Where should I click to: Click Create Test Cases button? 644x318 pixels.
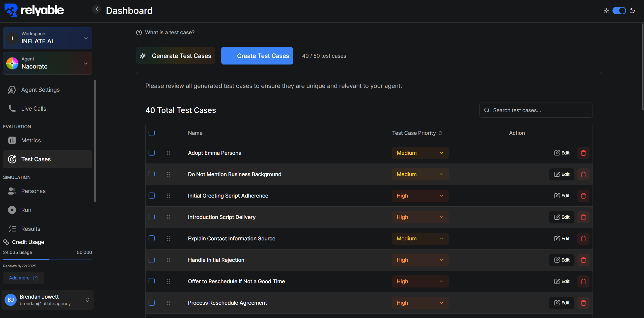tap(257, 56)
